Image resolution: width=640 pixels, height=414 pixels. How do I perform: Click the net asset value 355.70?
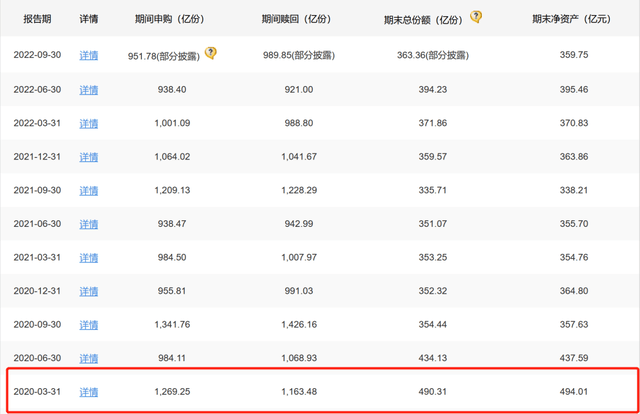[574, 224]
